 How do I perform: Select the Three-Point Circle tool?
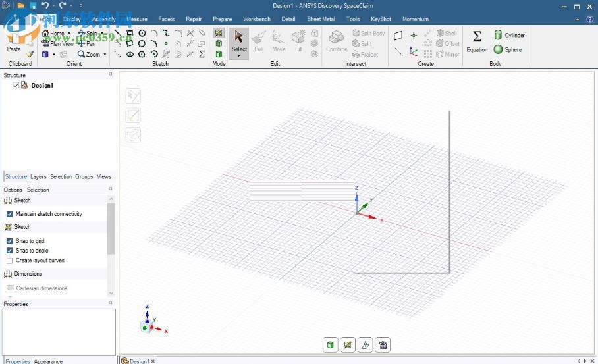(x=142, y=43)
